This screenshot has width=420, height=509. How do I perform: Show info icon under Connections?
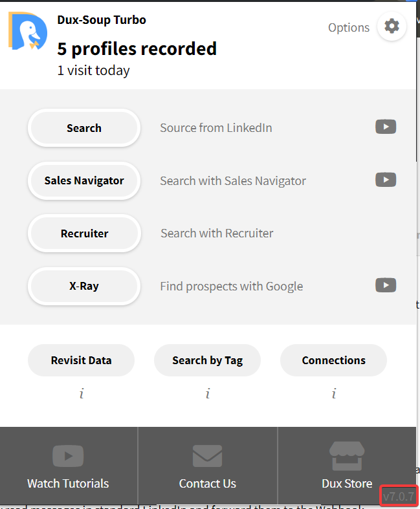click(333, 393)
